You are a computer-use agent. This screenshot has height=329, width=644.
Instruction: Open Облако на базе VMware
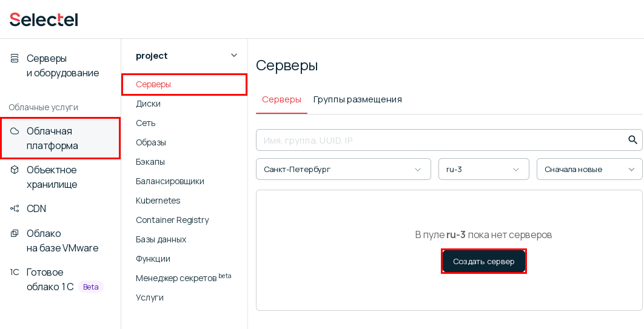(x=62, y=241)
